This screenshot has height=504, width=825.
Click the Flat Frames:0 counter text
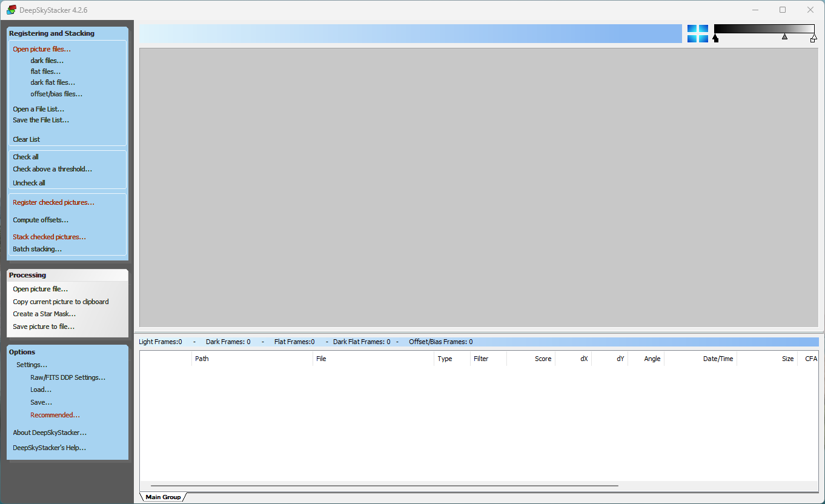point(294,342)
